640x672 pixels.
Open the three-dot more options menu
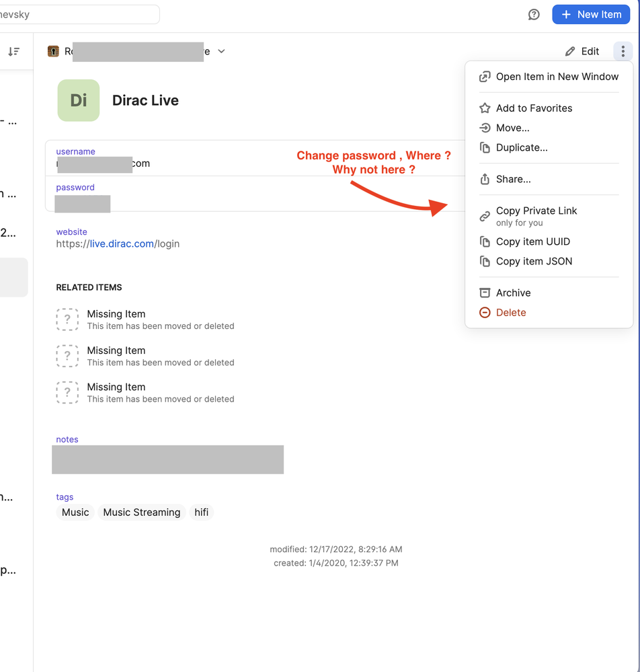[623, 51]
